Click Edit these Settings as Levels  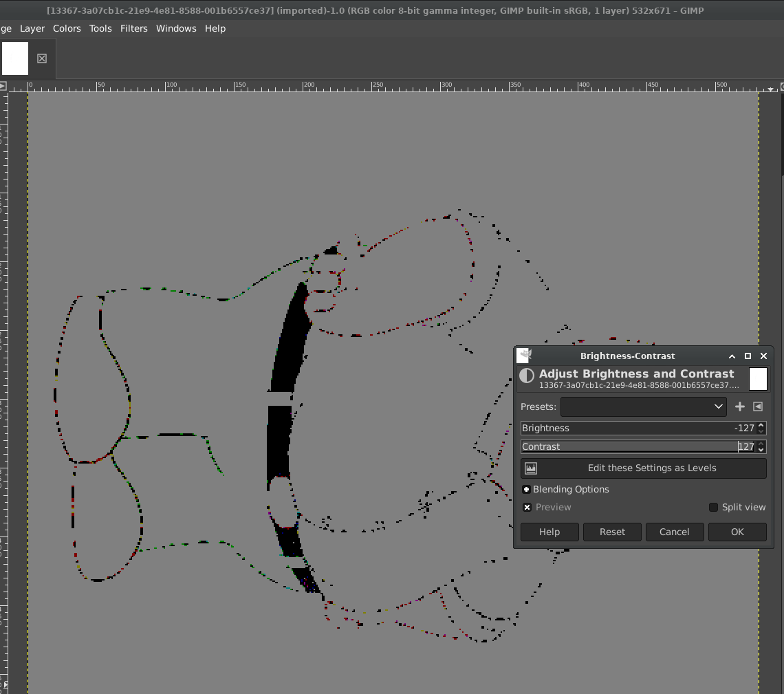coord(644,468)
